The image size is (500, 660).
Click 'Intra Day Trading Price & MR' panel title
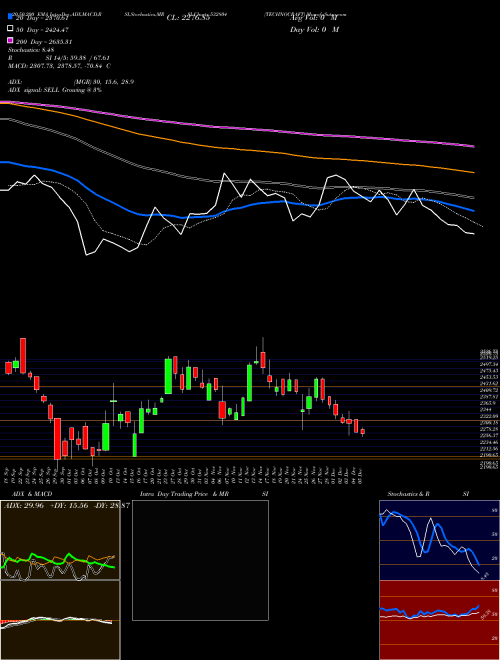pos(184,494)
